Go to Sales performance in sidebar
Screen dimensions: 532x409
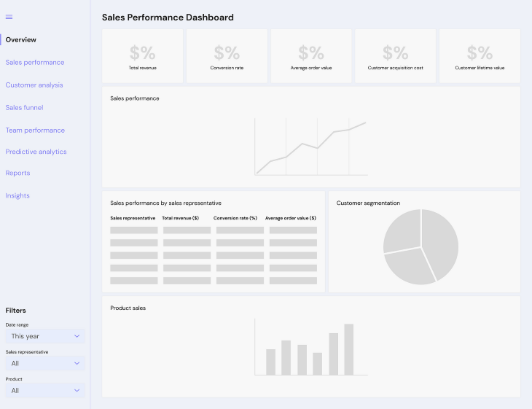tap(35, 63)
